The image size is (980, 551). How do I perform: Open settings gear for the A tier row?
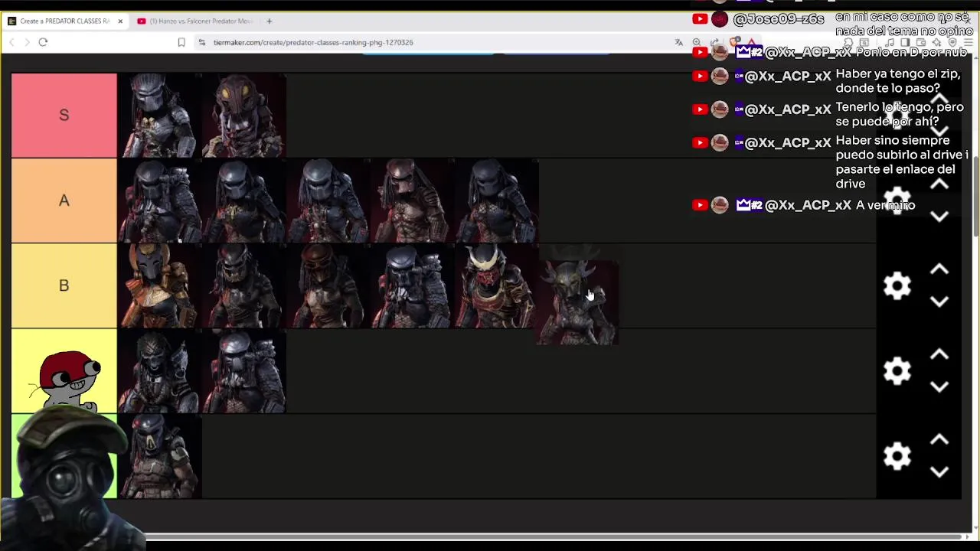(897, 201)
